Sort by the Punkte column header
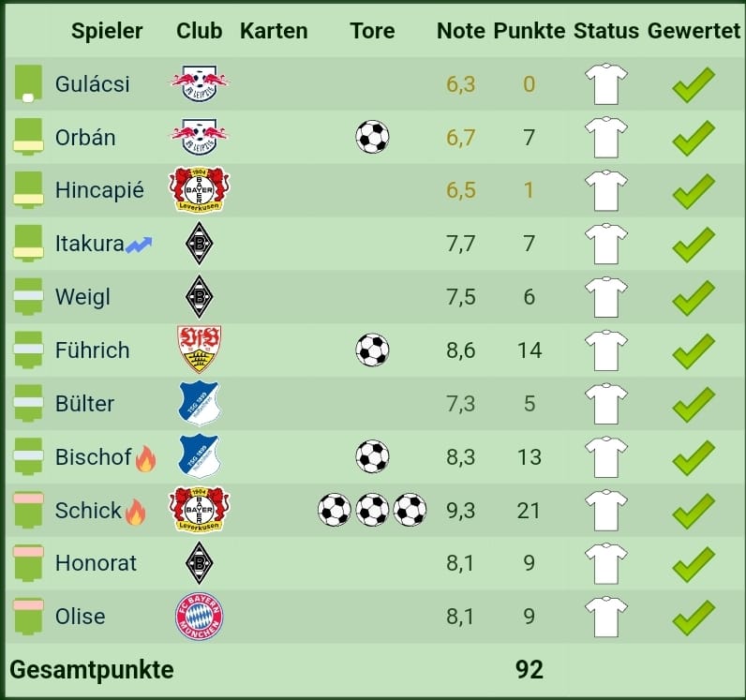 [x=529, y=31]
